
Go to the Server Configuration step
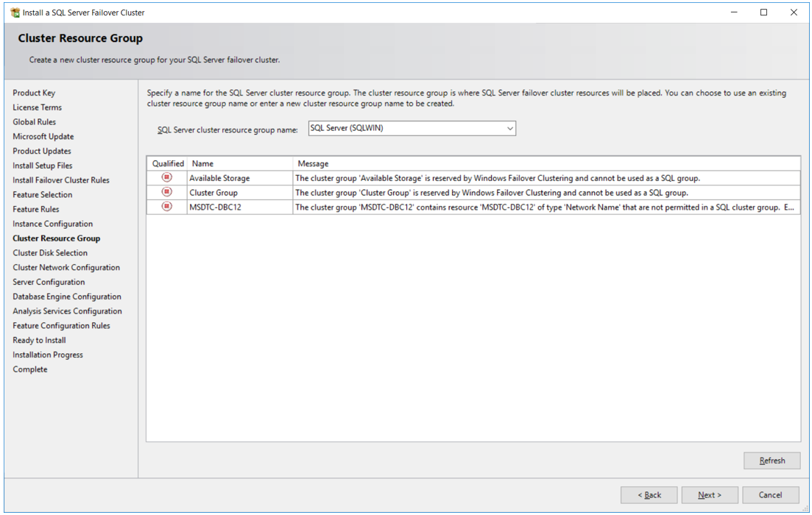[49, 282]
